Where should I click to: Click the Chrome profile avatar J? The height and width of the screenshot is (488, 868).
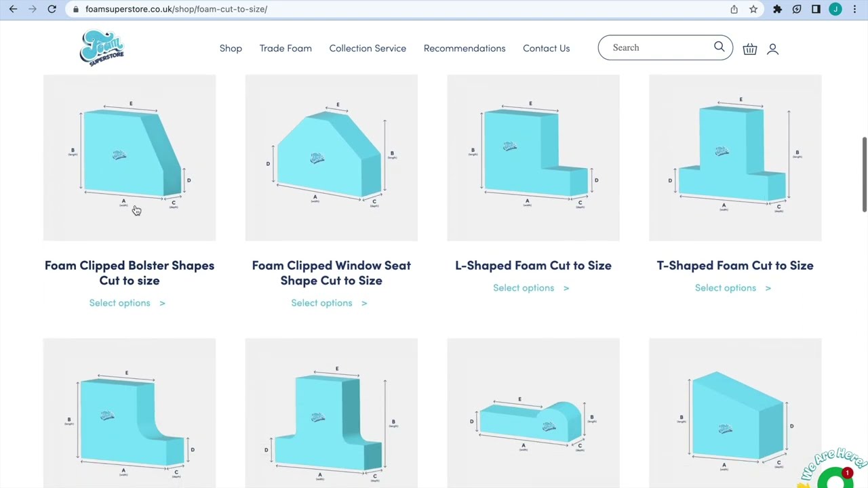[835, 9]
